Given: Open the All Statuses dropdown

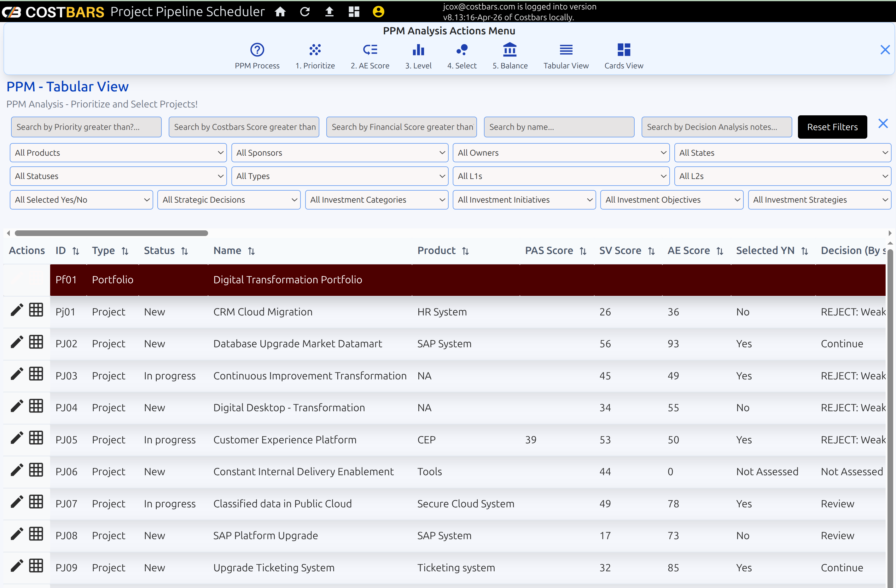Looking at the screenshot, I should (x=118, y=176).
